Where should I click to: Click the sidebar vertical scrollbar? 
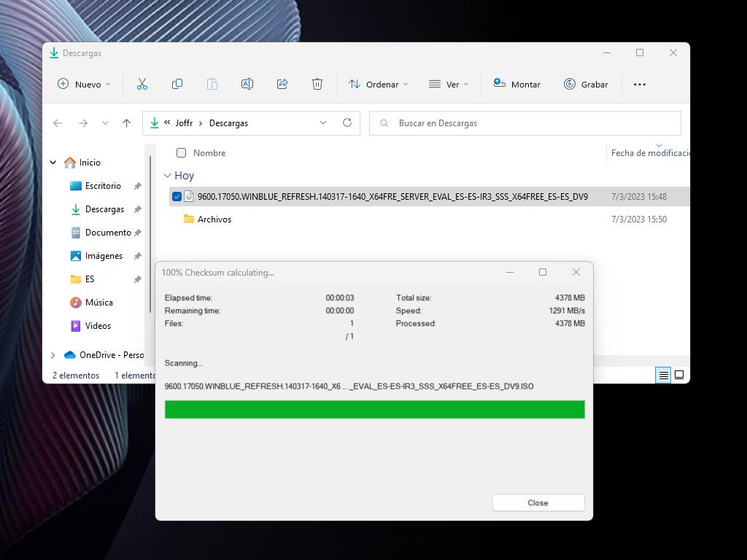(x=150, y=234)
